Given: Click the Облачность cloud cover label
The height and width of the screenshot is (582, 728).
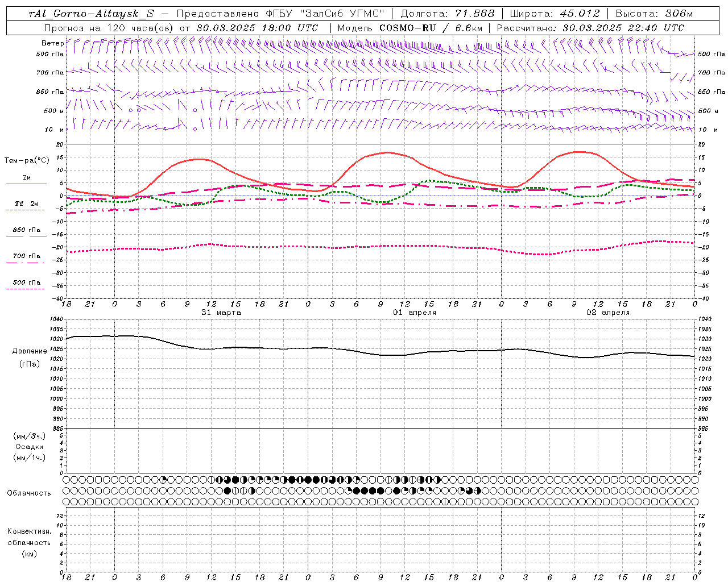Looking at the screenshot, I should tap(29, 493).
